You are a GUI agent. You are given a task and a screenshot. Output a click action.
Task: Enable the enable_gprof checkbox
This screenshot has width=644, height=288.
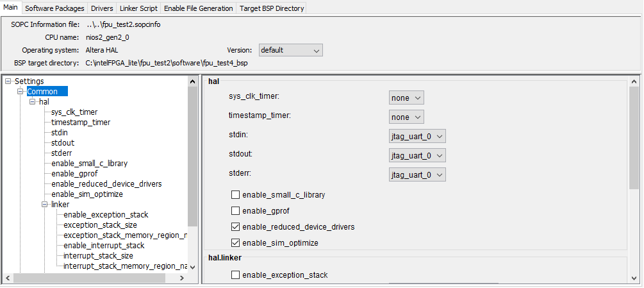coord(235,211)
